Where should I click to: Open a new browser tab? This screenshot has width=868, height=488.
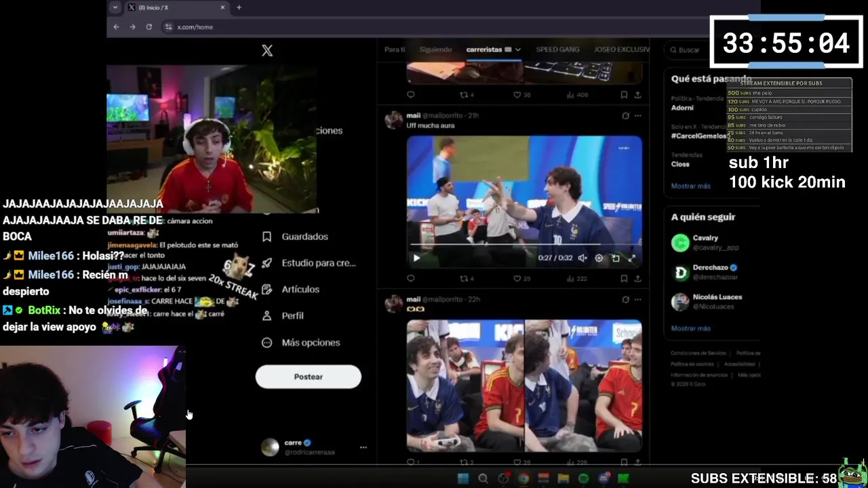click(239, 7)
